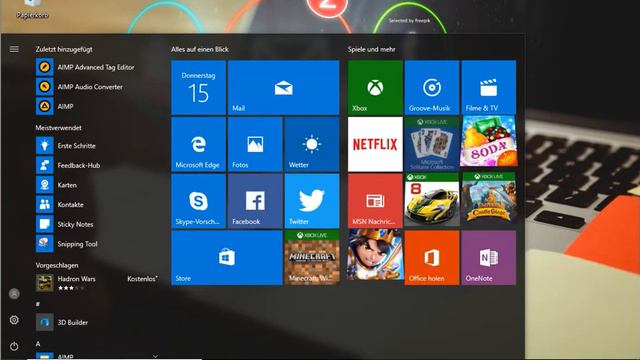Open the cartoon king game tile
Viewport: 640px width, 360px height.
(x=375, y=255)
